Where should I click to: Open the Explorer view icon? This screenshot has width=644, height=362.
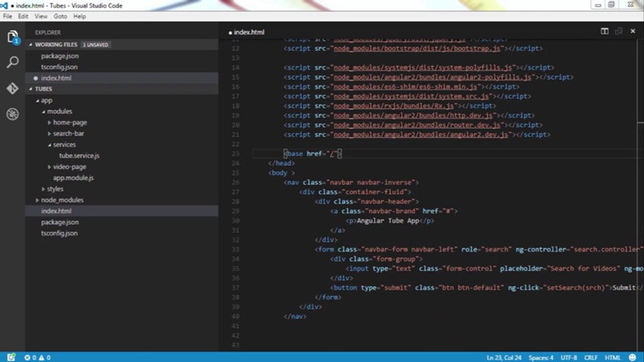[x=13, y=36]
